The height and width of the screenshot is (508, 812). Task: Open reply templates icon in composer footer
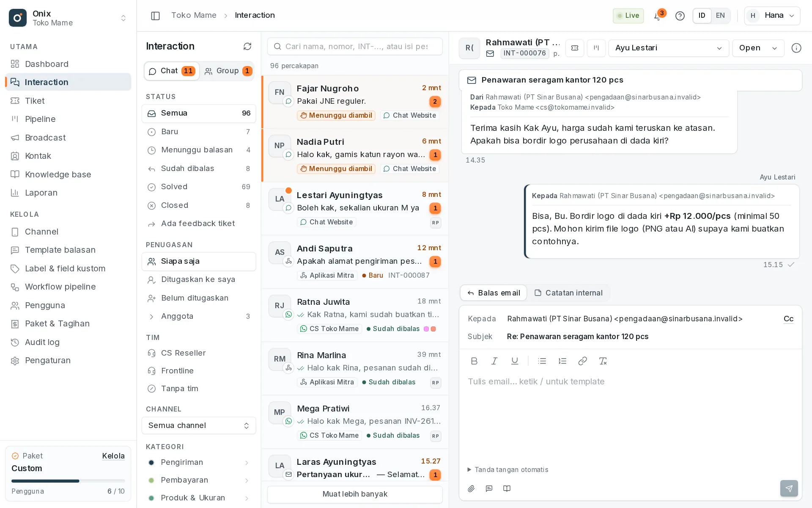(489, 489)
